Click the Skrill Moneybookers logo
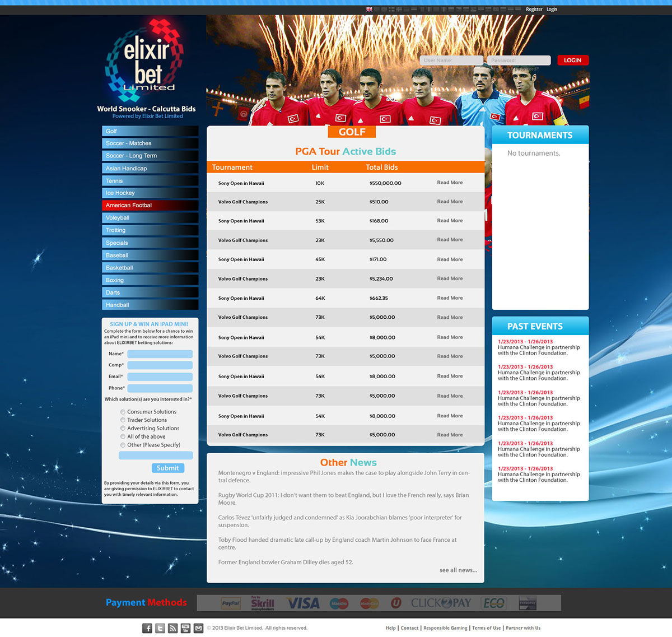This screenshot has width=672, height=637. tap(262, 603)
